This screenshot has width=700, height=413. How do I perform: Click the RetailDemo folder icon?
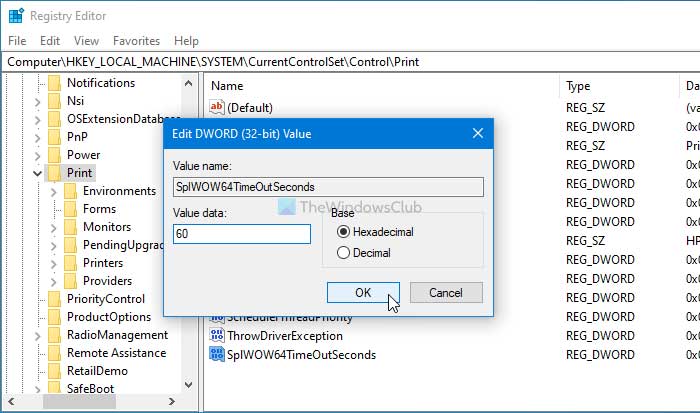(54, 371)
